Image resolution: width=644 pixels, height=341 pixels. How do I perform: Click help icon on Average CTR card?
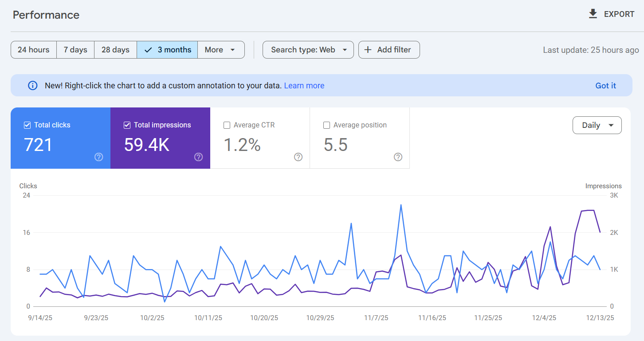[298, 157]
